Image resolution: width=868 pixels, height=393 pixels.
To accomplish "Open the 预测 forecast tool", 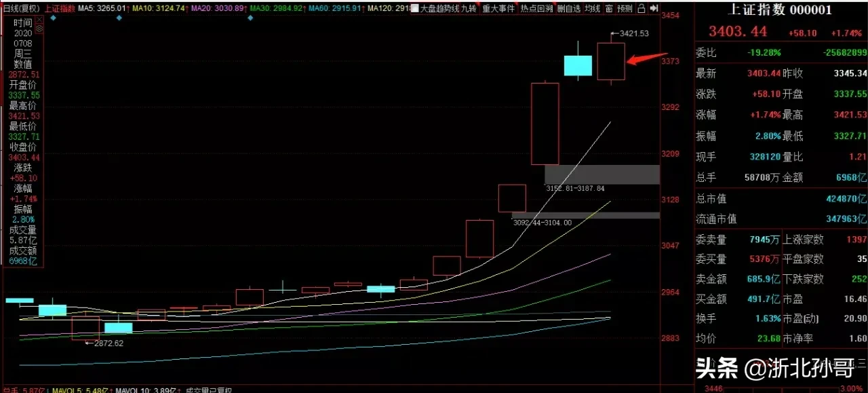I will [625, 9].
